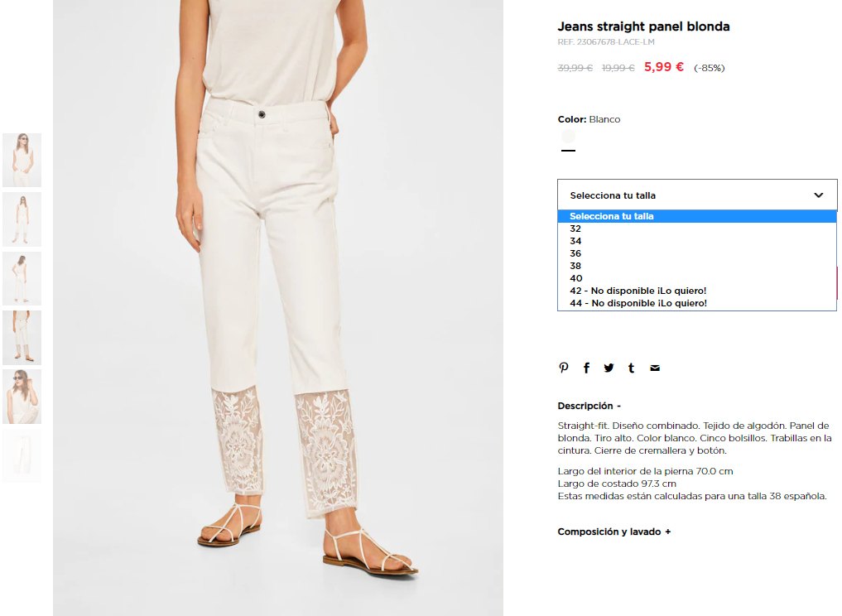The width and height of the screenshot is (842, 616).
Task: Share product on Twitter
Action: 609,368
